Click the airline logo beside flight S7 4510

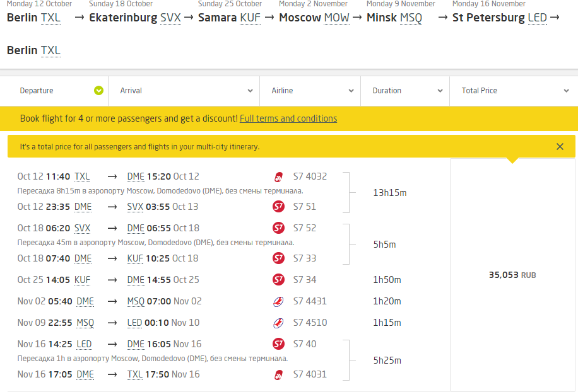coord(278,323)
